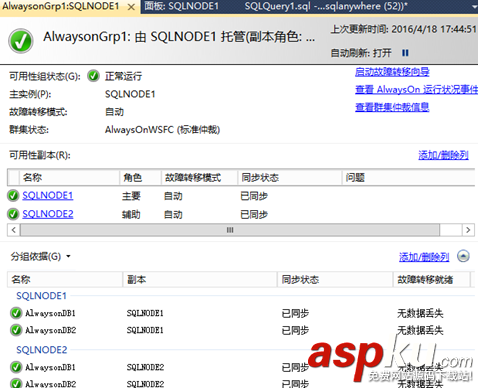Open the SQLNODE1 replica link
This screenshot has height=388, width=478.
48,195
